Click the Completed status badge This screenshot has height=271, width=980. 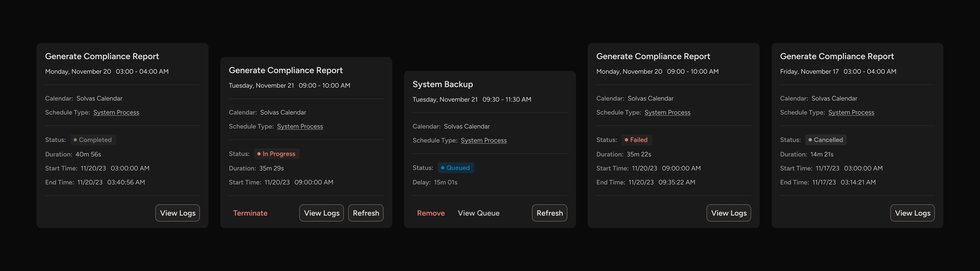tap(93, 140)
